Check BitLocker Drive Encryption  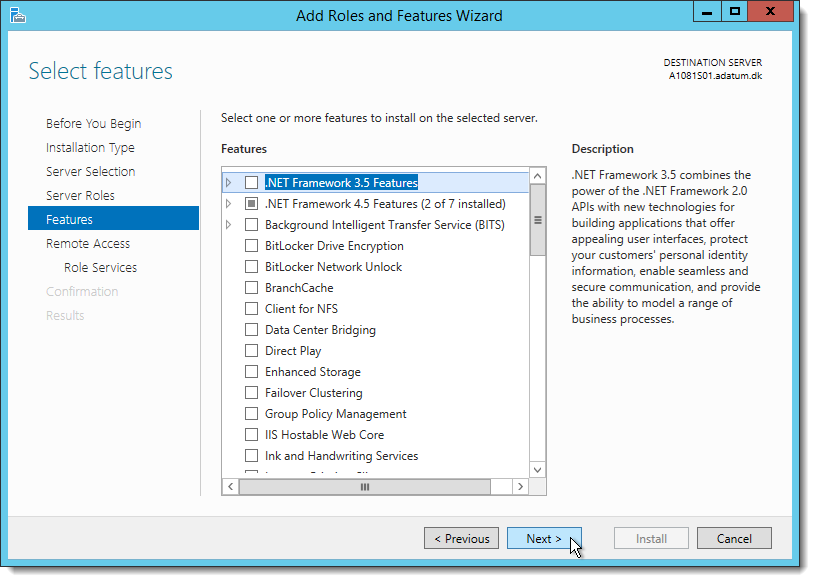click(252, 246)
